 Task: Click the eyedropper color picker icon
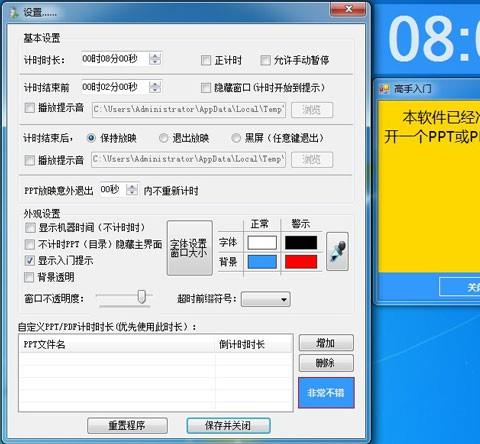tap(337, 252)
